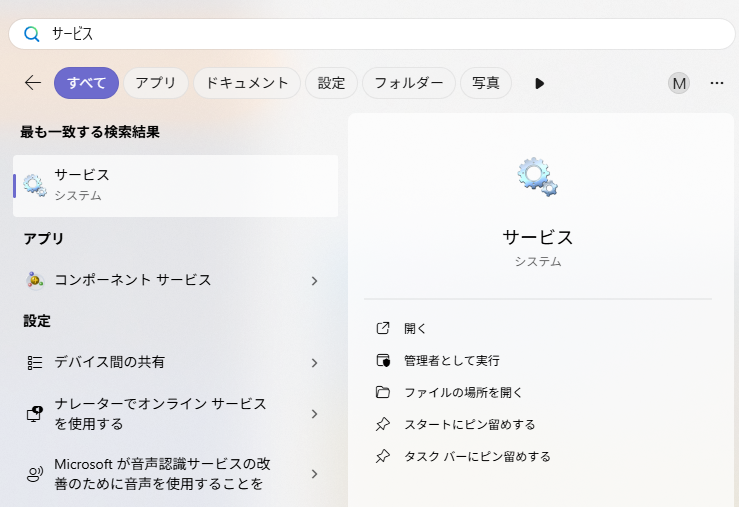Image resolution: width=739 pixels, height=507 pixels.
Task: Expand the Microsoft 音声認識サービス chevron
Action: click(x=314, y=474)
